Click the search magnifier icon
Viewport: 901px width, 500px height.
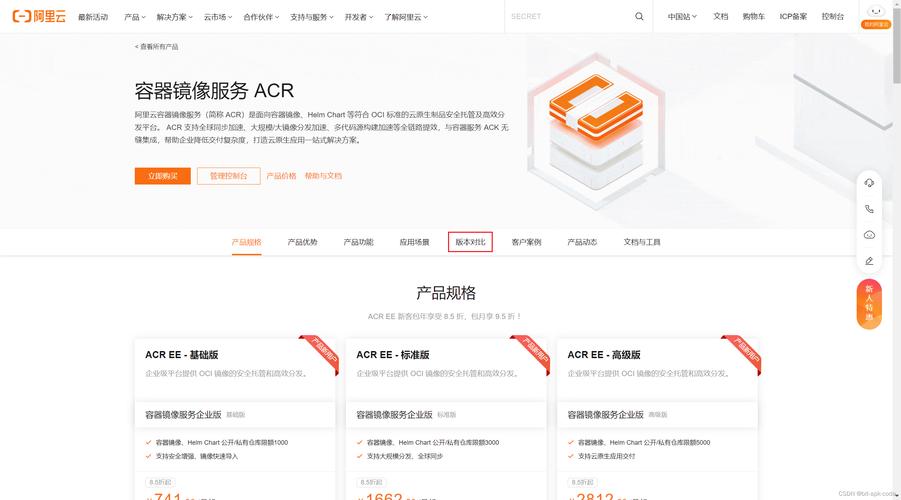click(639, 17)
